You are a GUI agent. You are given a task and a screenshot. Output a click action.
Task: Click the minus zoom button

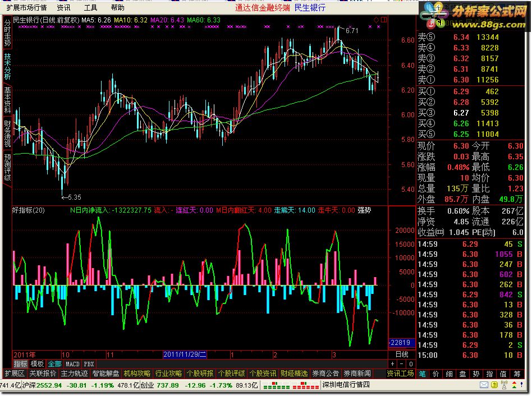point(401,364)
